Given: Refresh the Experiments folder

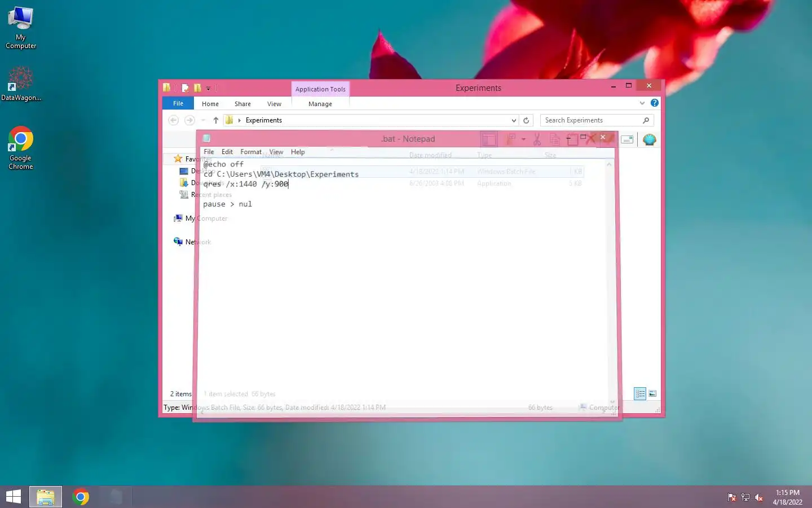Looking at the screenshot, I should point(526,120).
